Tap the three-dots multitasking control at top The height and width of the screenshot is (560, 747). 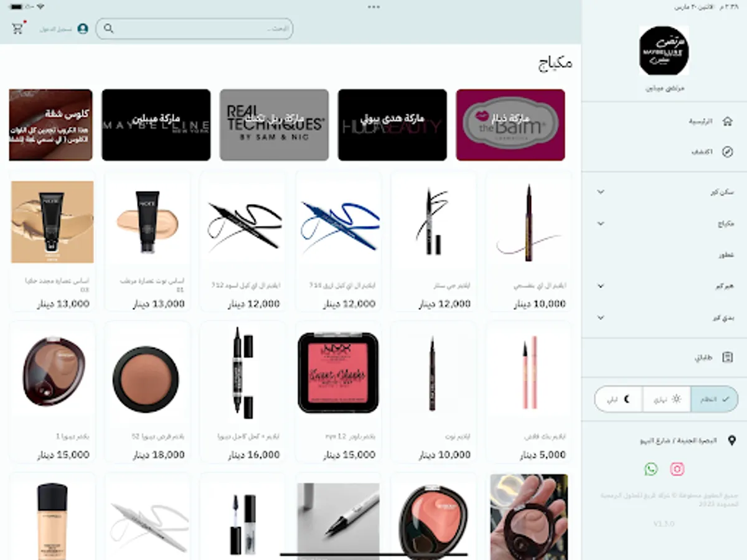coord(374,7)
